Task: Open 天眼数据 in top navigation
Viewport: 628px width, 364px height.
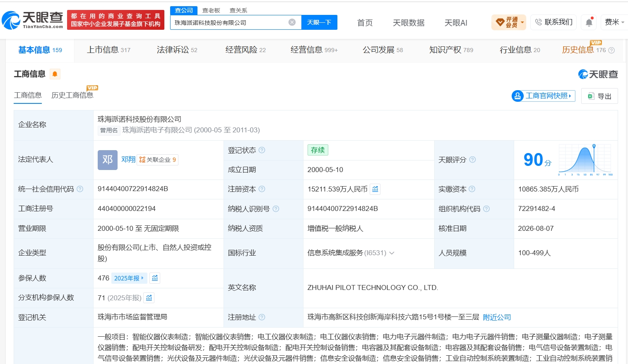Action: click(409, 23)
